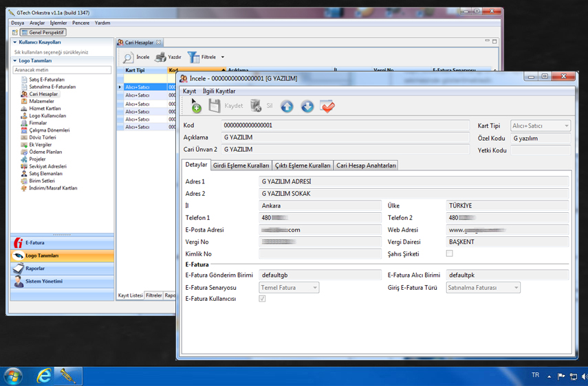
Task: Select Malzemeler in the sidebar tree
Action: [x=41, y=101]
